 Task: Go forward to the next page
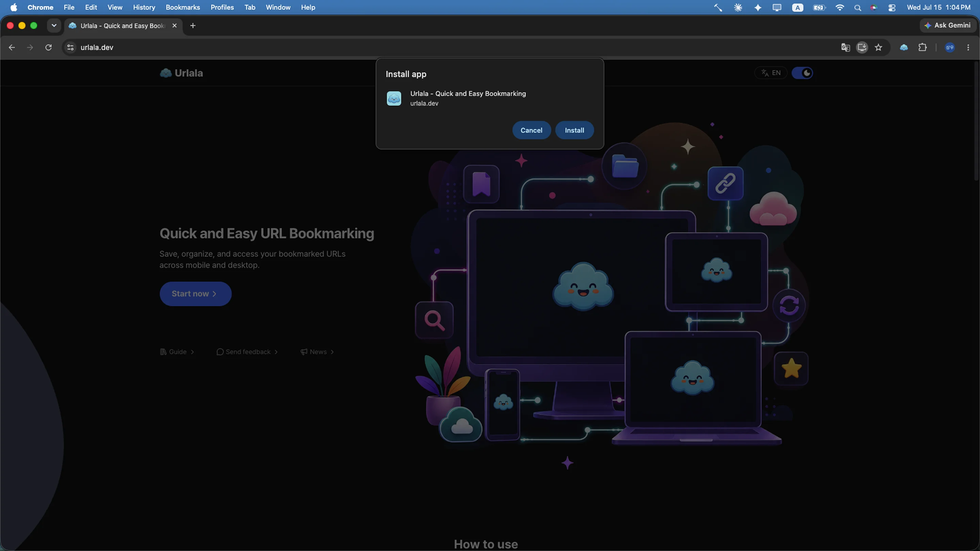(x=30, y=47)
